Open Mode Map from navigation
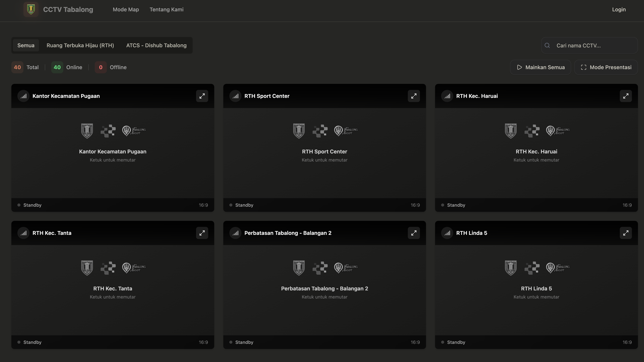 click(126, 9)
